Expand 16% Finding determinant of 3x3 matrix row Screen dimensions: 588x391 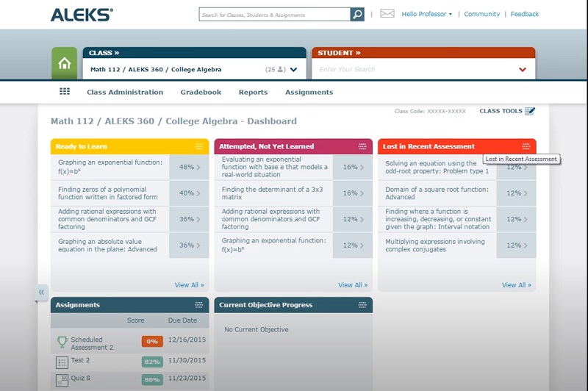pyautogui.click(x=353, y=193)
